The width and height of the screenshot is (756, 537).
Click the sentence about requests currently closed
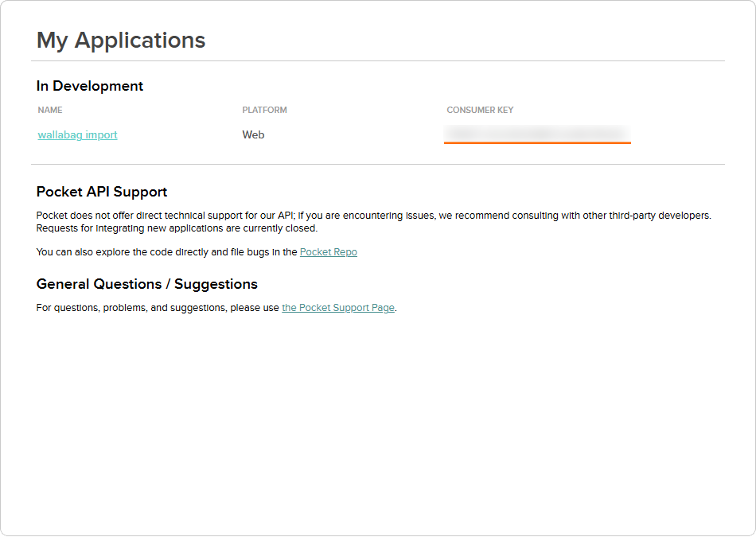tap(177, 228)
